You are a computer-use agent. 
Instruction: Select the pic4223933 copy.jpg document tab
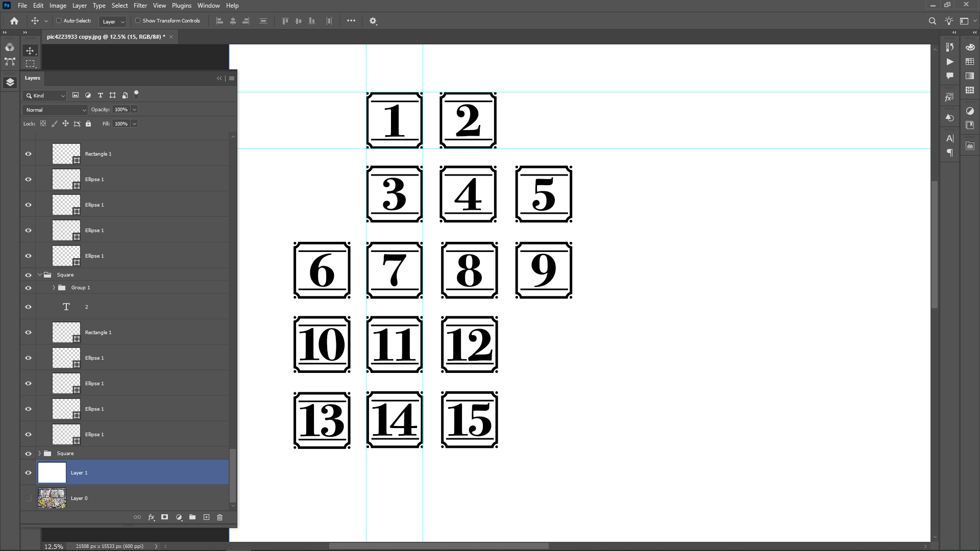[x=106, y=37]
